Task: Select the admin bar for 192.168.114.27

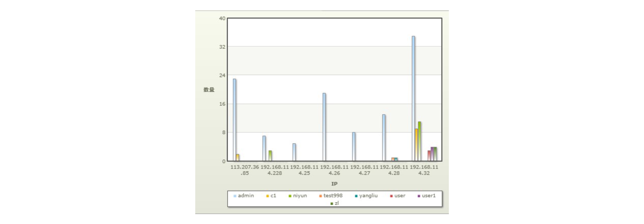Action: 354,147
